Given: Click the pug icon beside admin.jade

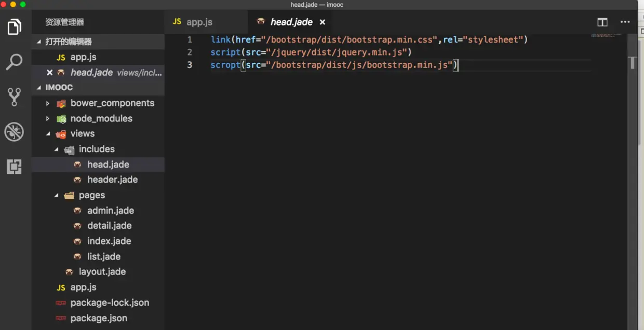Looking at the screenshot, I should [x=77, y=211].
